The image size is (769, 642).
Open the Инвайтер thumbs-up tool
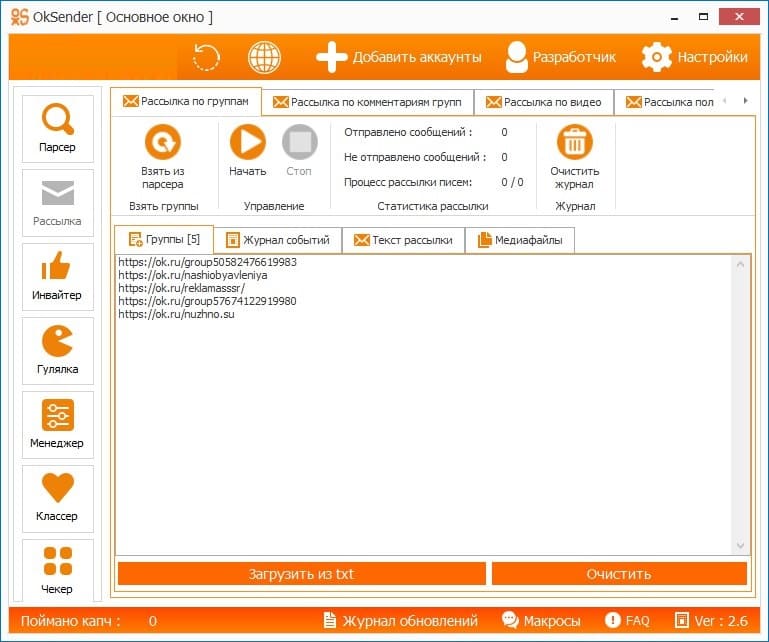[x=57, y=276]
